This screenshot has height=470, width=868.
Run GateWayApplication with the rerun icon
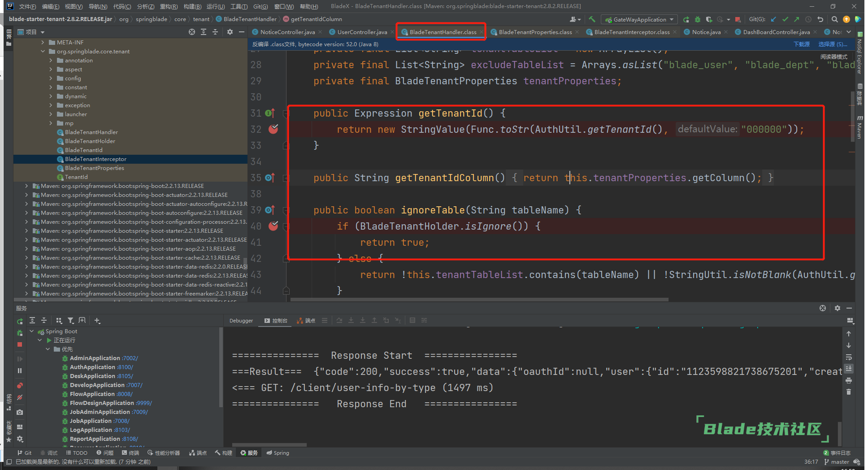pyautogui.click(x=686, y=19)
